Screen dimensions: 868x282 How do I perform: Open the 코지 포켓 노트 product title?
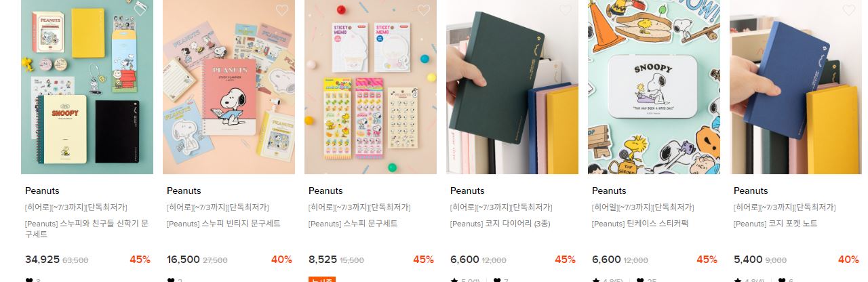point(776,224)
